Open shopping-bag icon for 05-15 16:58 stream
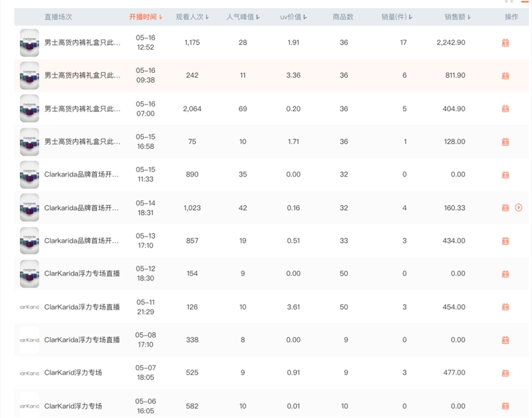Image resolution: width=532 pixels, height=418 pixels. point(505,142)
